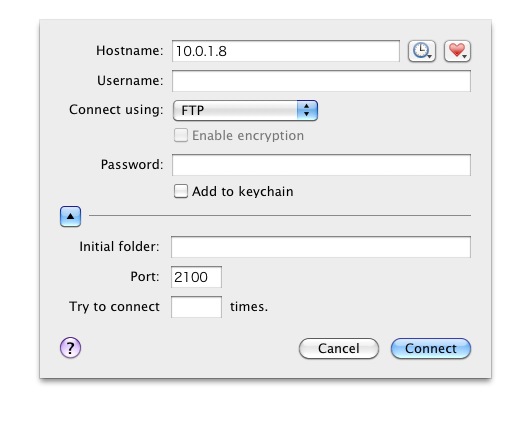Click the "Hostname:" label text
This screenshot has height=438, width=531.
(x=130, y=50)
